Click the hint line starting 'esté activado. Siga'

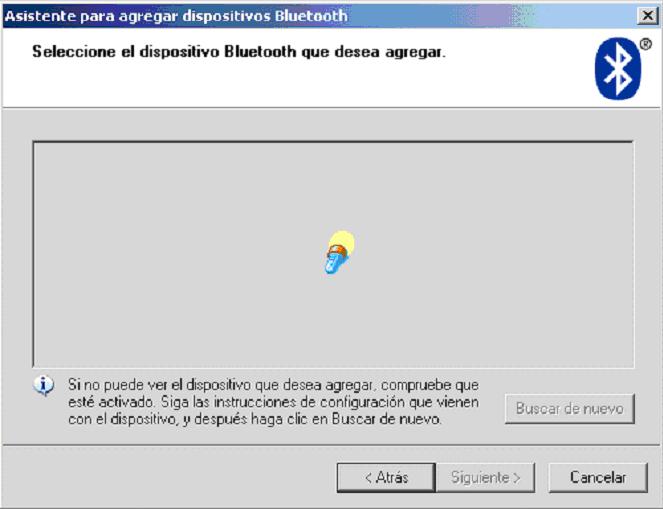pos(273,402)
